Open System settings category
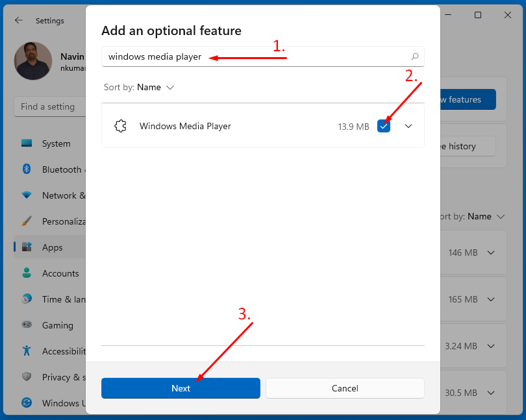 (x=49, y=143)
